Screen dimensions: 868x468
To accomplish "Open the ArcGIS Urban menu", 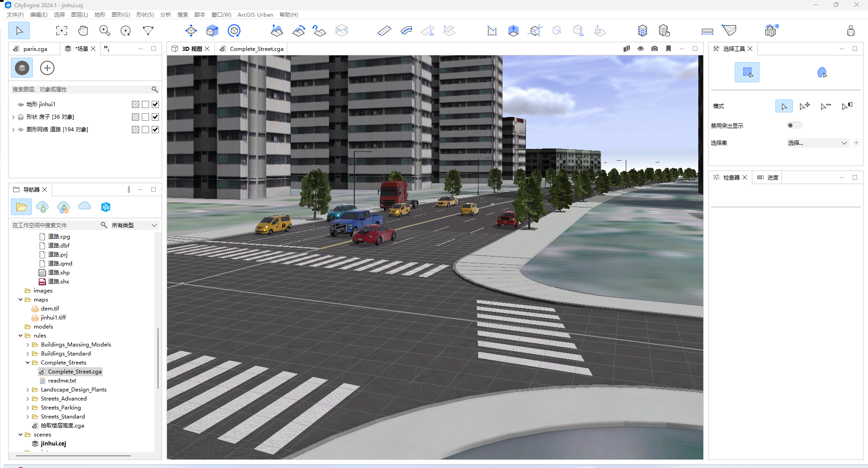I will [255, 15].
